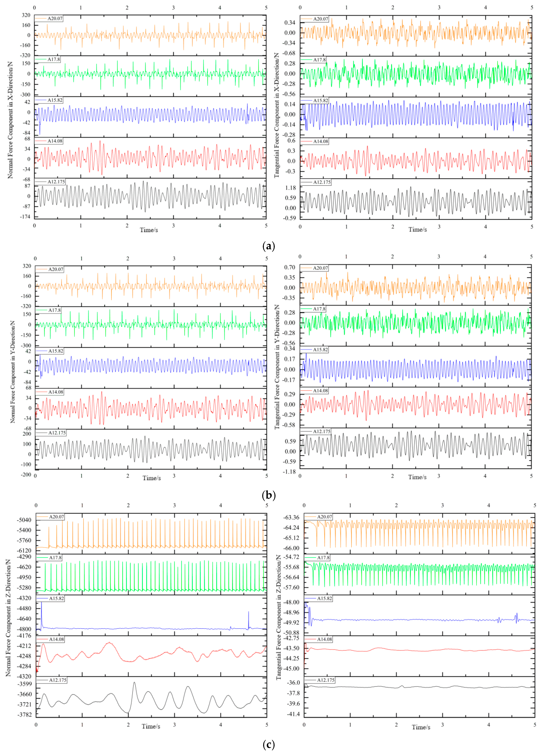This screenshot has height=756, width=540.
Task: Click blue line sample beside A15.82 in Tangential Z-Direction plot
Action: pyautogui.click(x=310, y=599)
